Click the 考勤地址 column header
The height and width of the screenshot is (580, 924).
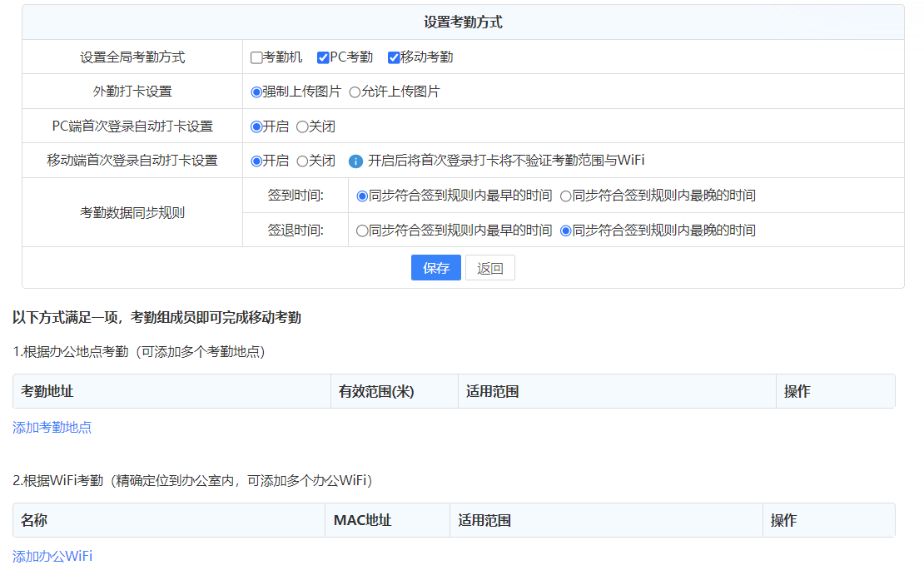(x=47, y=392)
